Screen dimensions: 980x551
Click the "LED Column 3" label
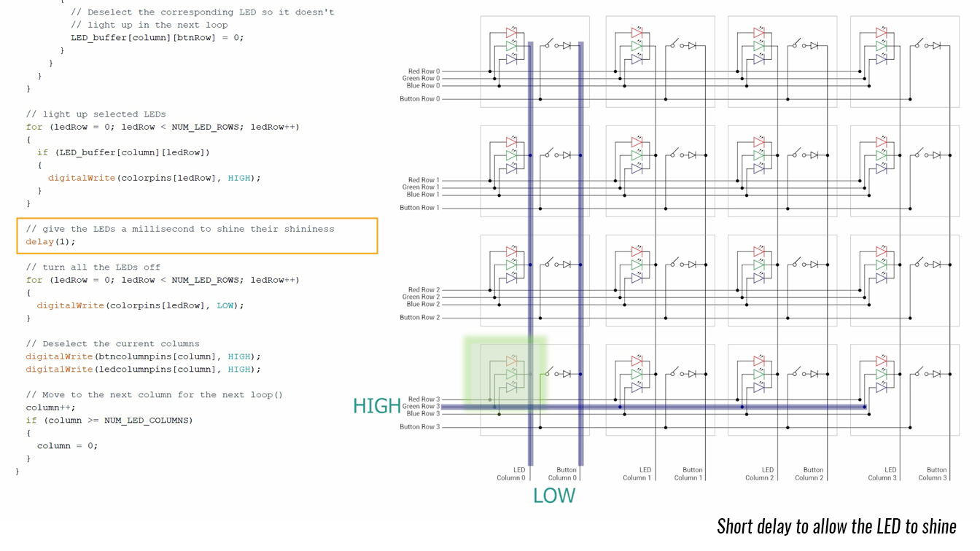[882, 474]
